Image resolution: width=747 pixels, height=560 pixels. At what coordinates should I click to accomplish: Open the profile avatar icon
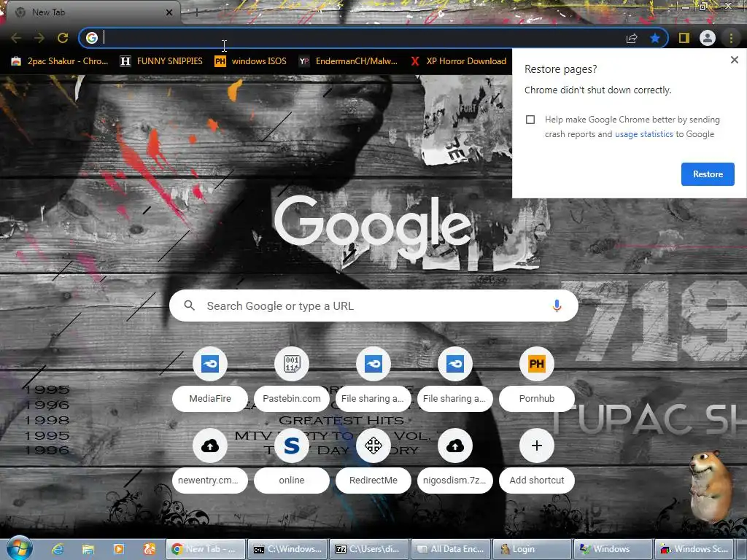click(x=708, y=38)
